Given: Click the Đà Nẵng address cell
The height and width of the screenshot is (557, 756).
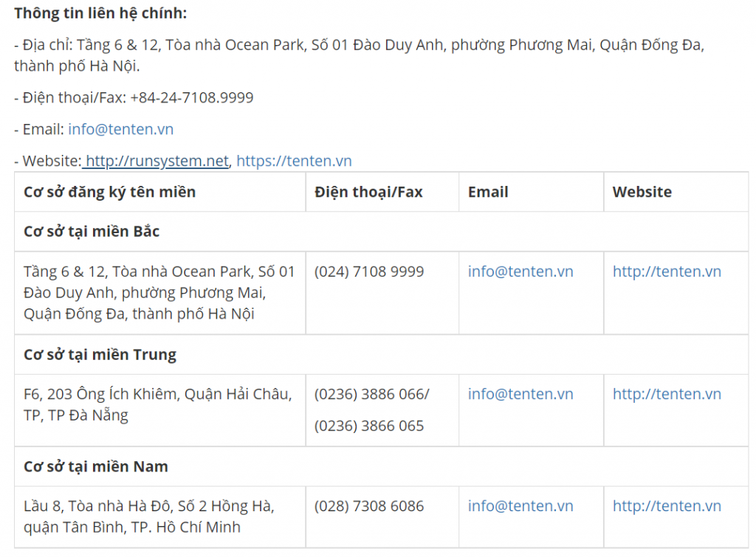Looking at the screenshot, I should coord(157,404).
